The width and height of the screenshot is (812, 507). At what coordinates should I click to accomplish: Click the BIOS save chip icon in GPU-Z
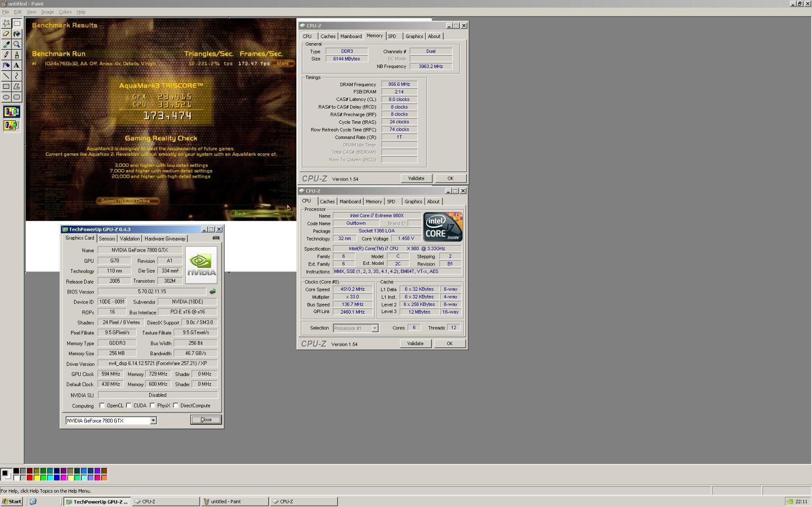pyautogui.click(x=213, y=291)
